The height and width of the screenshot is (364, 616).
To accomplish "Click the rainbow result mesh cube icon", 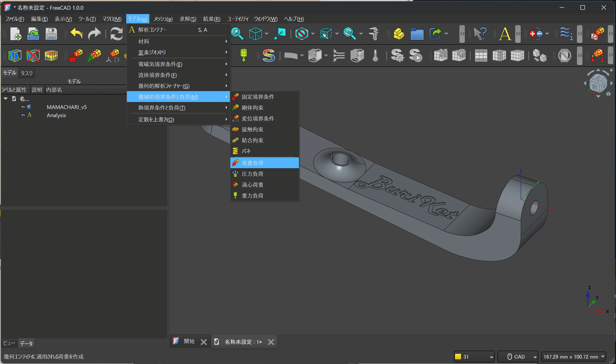I will click(51, 55).
